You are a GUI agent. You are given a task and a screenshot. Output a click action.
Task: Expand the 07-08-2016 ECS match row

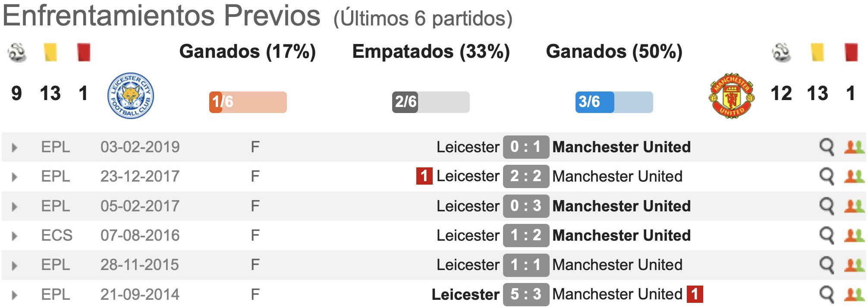coord(14,236)
